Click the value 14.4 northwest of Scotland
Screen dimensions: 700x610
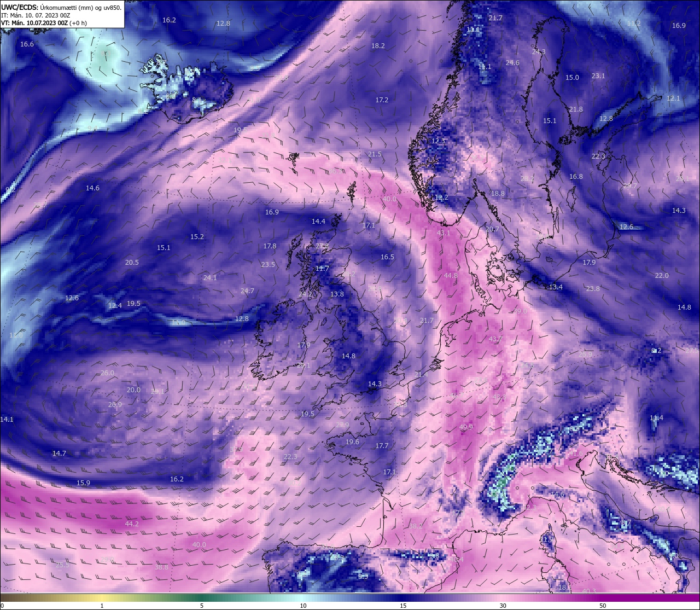tap(318, 222)
